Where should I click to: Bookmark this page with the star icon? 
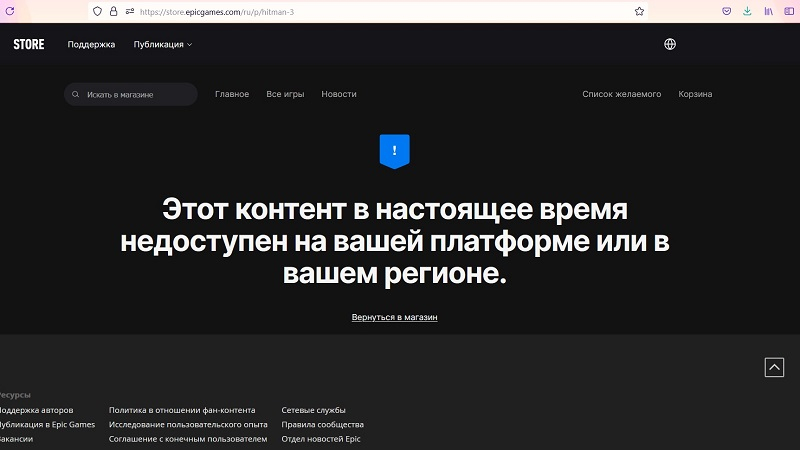click(639, 11)
